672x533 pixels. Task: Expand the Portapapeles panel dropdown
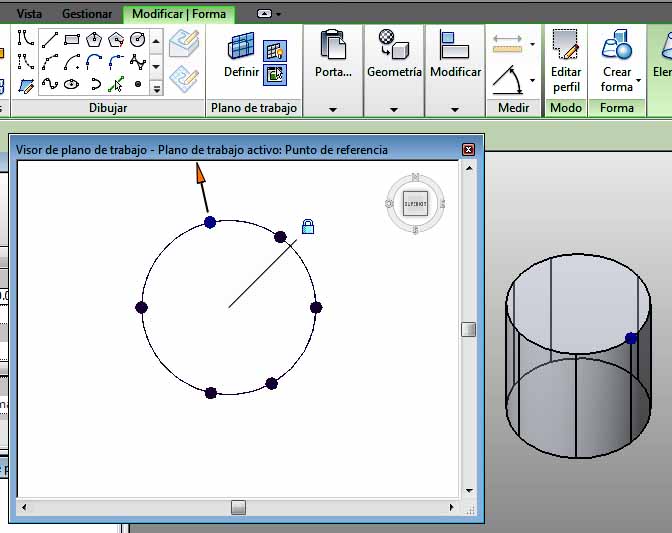(333, 109)
